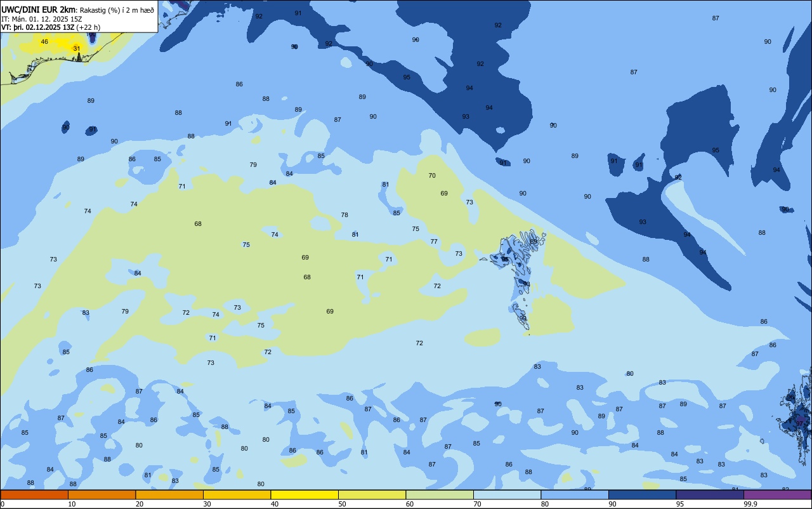
Task: Click the legend tick label "10"
Action: [x=72, y=504]
